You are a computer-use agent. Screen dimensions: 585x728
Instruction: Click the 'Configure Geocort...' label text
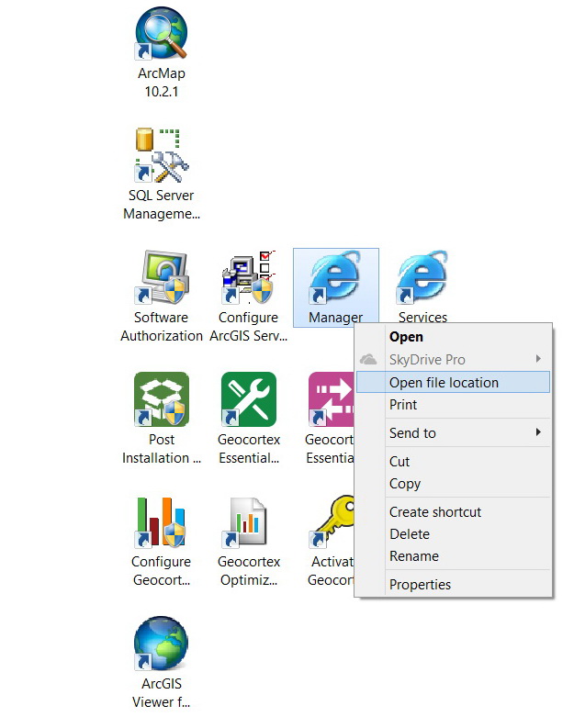tap(161, 571)
